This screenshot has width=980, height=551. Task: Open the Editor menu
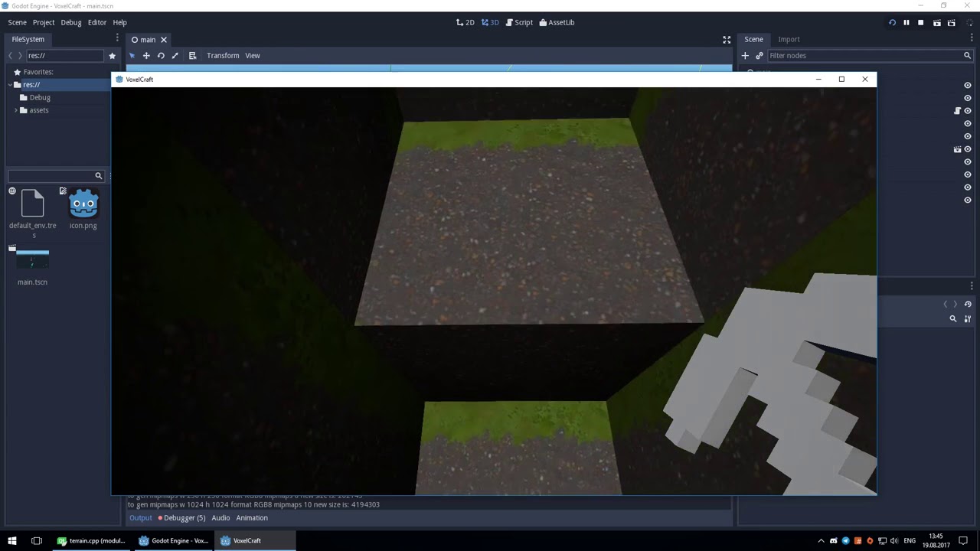[97, 22]
